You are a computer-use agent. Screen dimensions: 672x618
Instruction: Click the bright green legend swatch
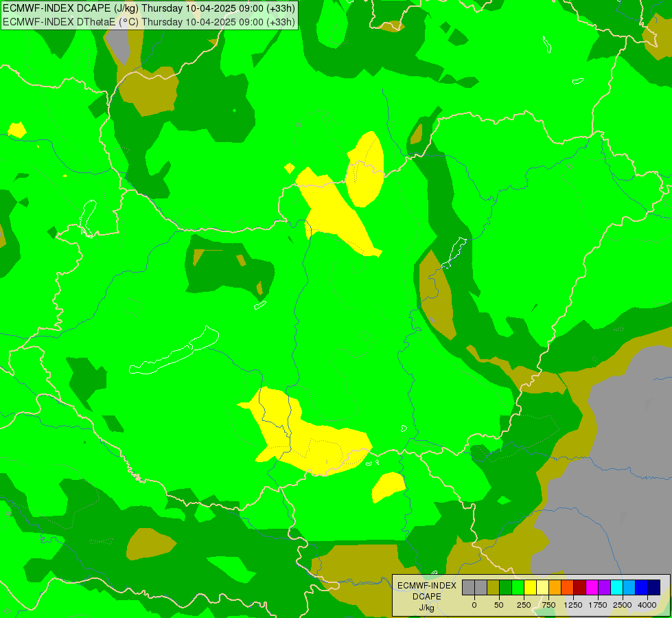point(518,588)
